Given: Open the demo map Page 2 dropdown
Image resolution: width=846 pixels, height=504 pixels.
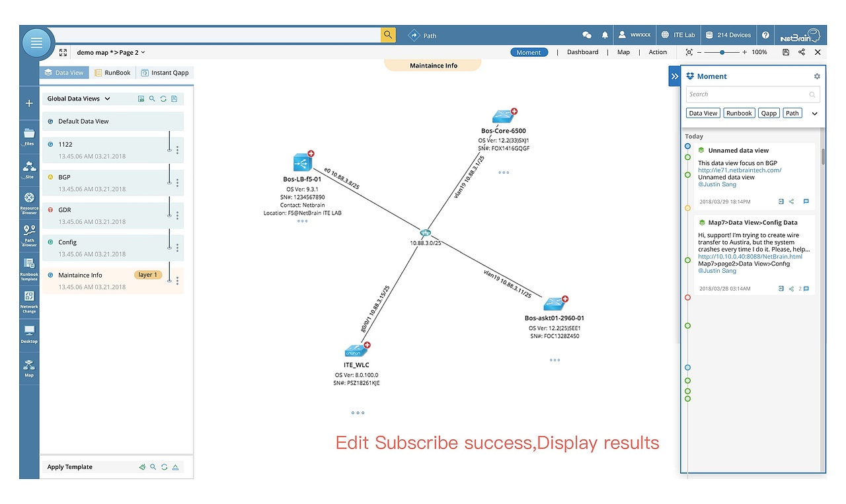Looking at the screenshot, I should coord(111,52).
